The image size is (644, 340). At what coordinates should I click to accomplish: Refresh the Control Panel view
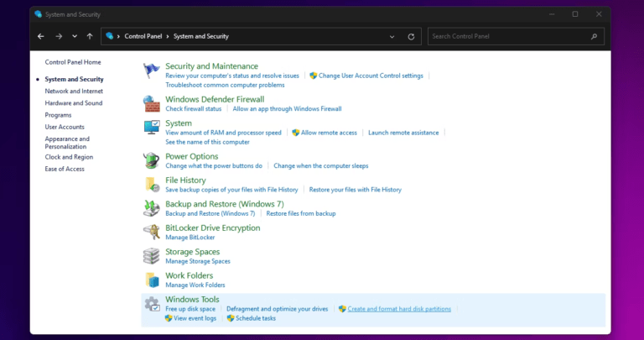coord(411,37)
